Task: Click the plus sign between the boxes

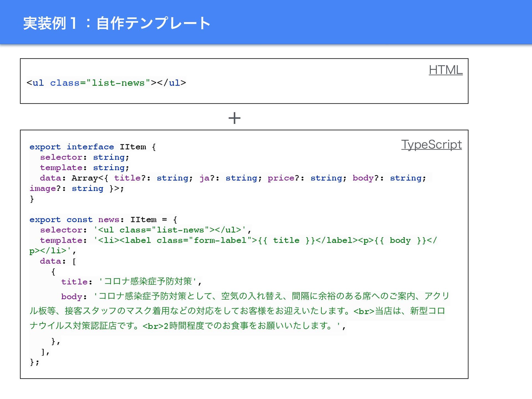Action: pyautogui.click(x=234, y=118)
